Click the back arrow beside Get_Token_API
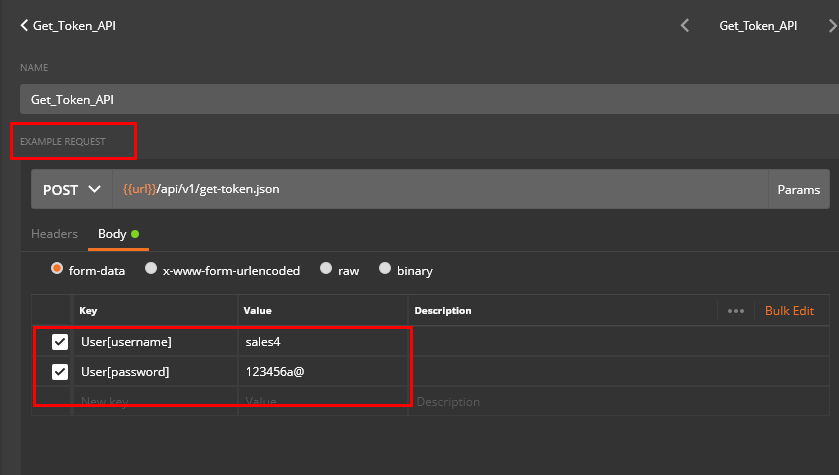The width and height of the screenshot is (839, 475). pos(24,26)
